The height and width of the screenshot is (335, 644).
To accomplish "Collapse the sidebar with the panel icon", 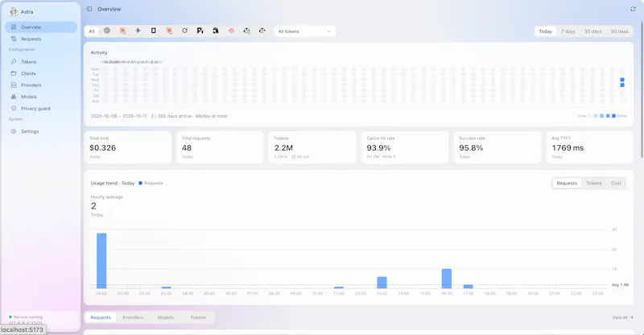I will click(x=89, y=9).
